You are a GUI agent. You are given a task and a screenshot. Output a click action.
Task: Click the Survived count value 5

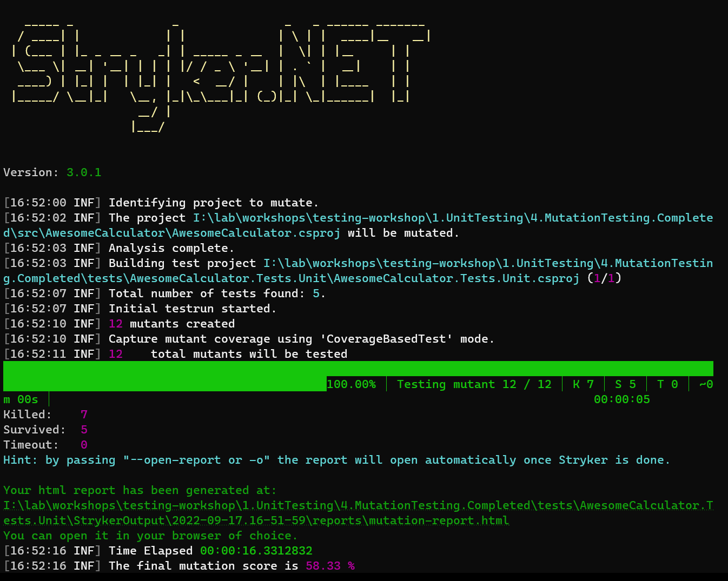click(x=84, y=430)
